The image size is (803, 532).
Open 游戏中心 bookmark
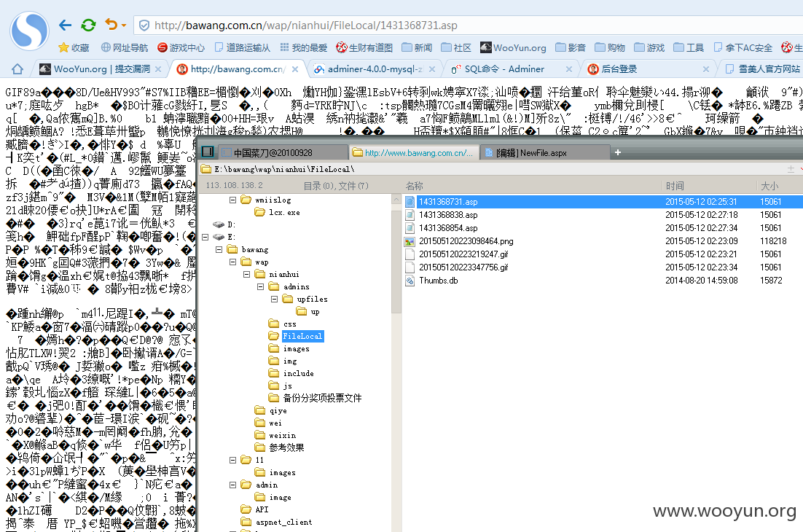pos(181,47)
